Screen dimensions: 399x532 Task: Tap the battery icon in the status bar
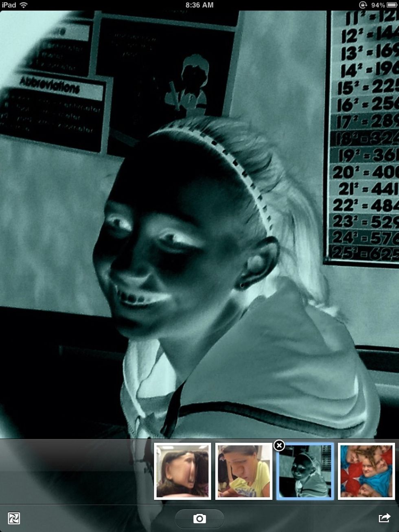392,5
